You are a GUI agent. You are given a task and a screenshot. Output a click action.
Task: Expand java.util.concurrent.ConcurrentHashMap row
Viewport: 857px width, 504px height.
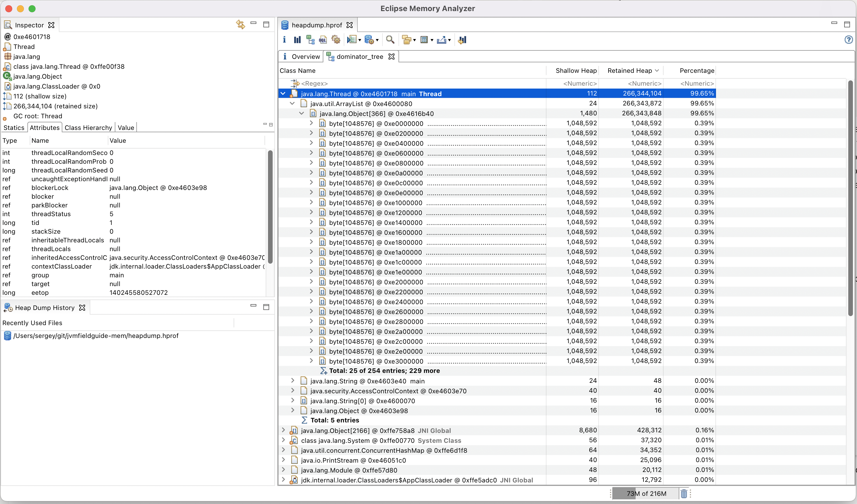(283, 450)
